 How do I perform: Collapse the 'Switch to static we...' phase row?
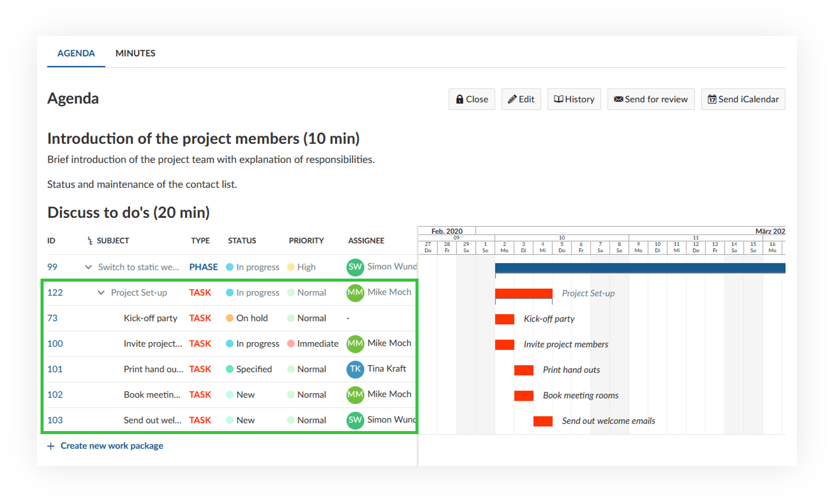[88, 267]
